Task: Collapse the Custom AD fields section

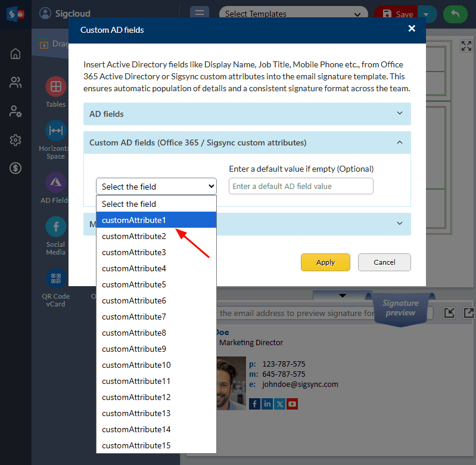Action: (x=247, y=143)
